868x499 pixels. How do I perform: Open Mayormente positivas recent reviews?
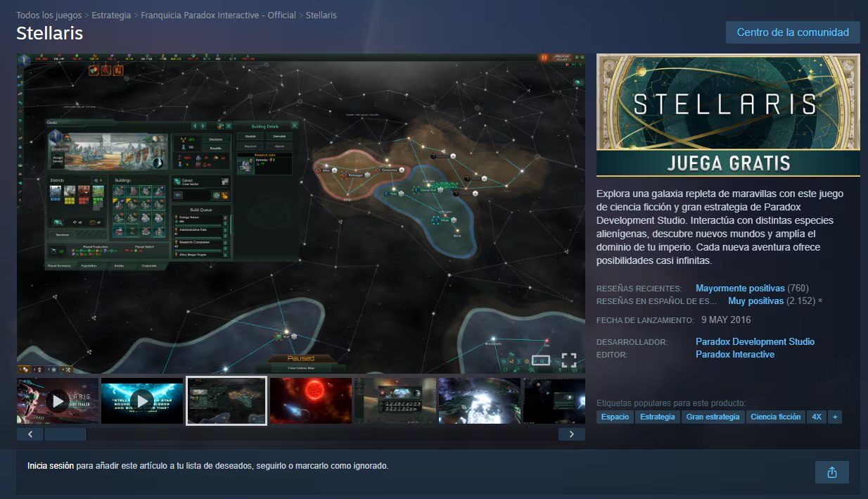point(740,289)
